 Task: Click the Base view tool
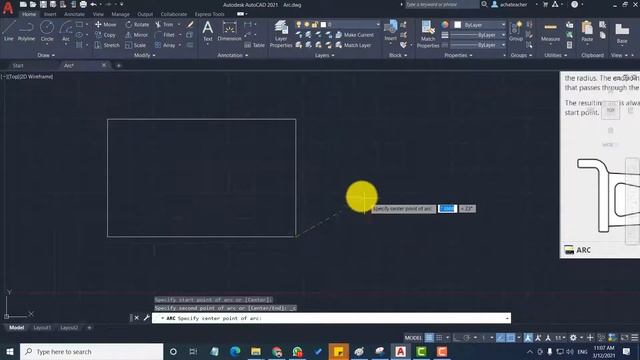click(622, 33)
